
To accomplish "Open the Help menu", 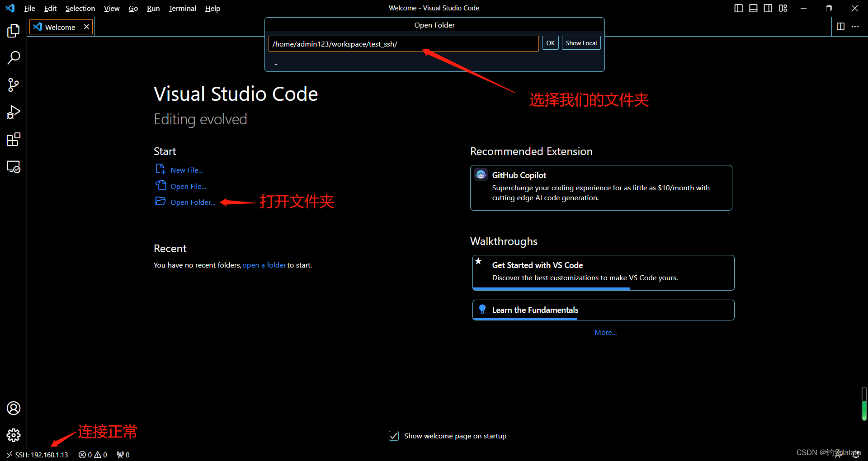I will (212, 8).
